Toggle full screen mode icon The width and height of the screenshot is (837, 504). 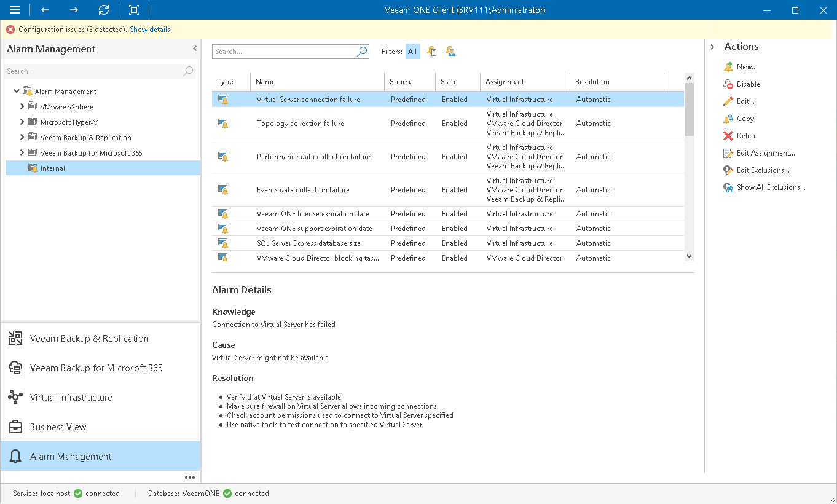134,10
